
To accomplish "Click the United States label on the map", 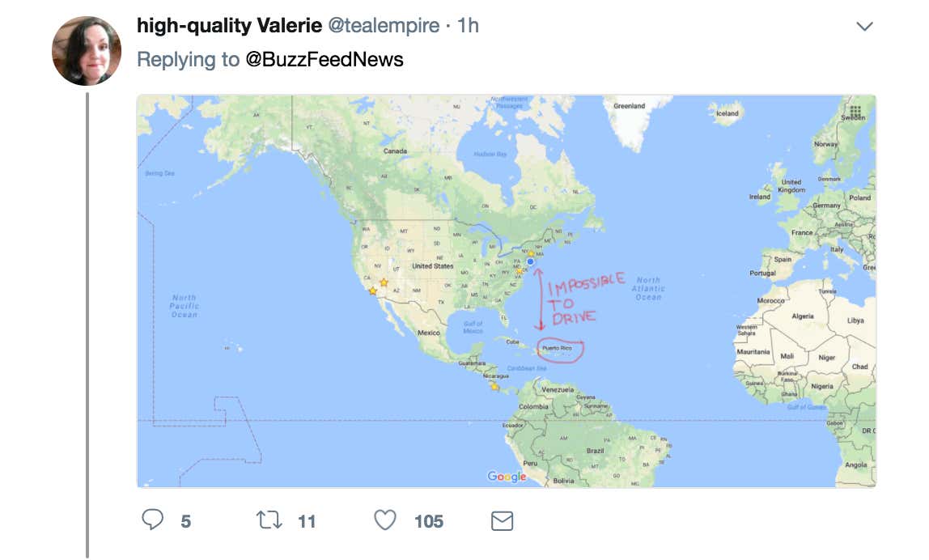I will coord(433,266).
